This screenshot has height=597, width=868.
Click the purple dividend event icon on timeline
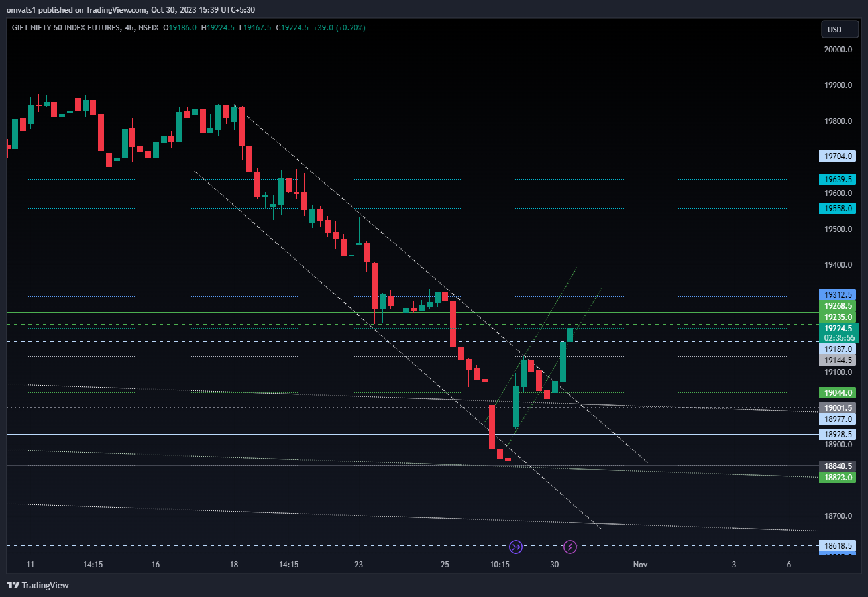click(x=516, y=547)
